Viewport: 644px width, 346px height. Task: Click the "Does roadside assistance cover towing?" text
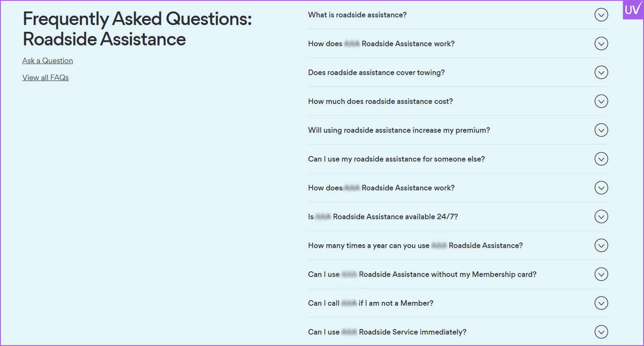[376, 73]
